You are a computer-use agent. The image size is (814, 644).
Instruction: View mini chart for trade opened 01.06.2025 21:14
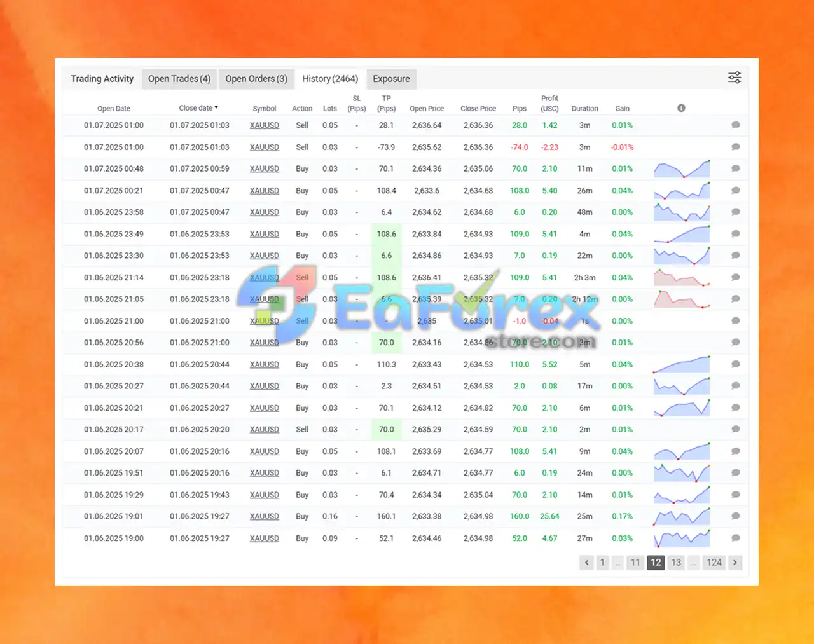pos(682,278)
